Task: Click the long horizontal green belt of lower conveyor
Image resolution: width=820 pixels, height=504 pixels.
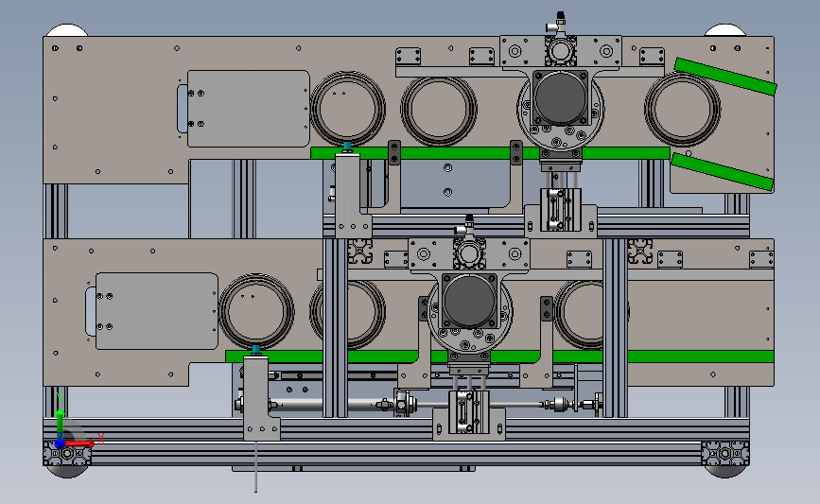Action: click(x=499, y=356)
